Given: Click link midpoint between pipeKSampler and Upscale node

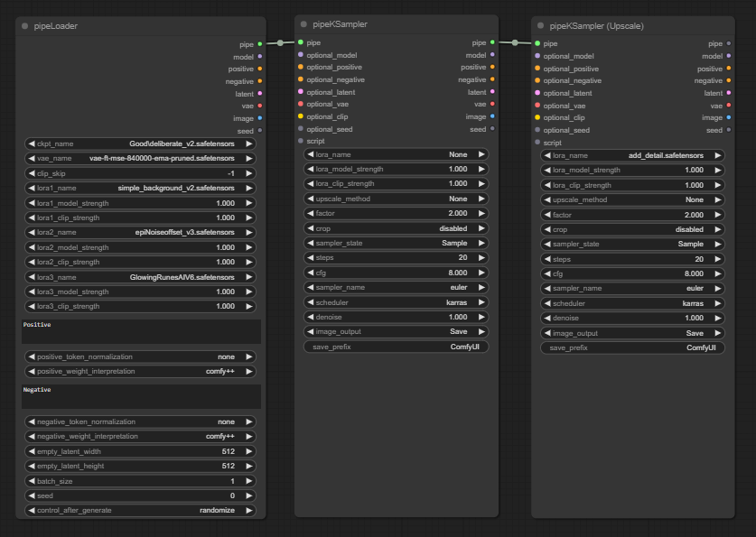Looking at the screenshot, I should (x=515, y=42).
